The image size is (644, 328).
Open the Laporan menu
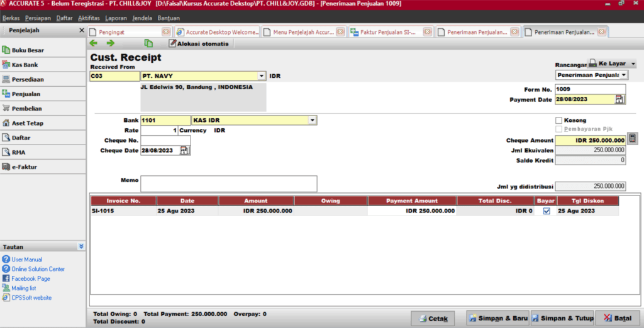116,18
